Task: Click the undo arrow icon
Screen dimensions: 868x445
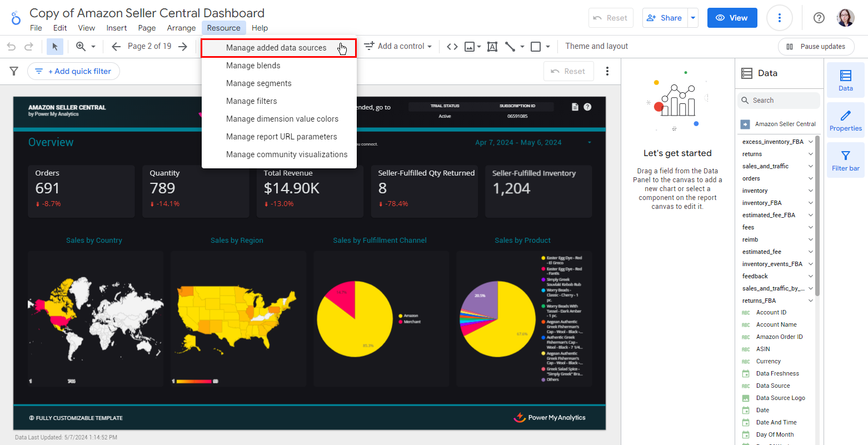Action: click(x=11, y=47)
